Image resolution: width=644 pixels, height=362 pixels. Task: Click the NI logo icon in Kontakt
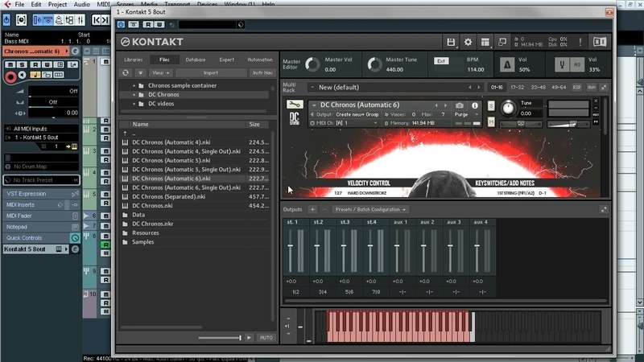coord(599,42)
